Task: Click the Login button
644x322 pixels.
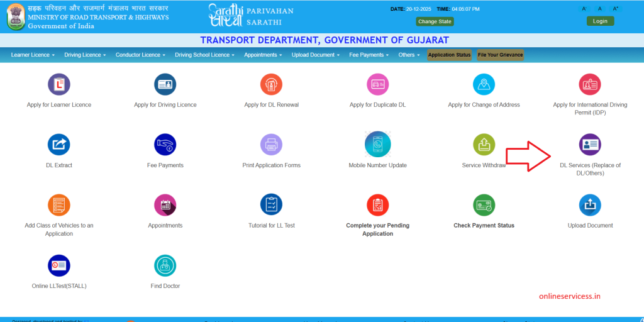Action: pyautogui.click(x=600, y=21)
